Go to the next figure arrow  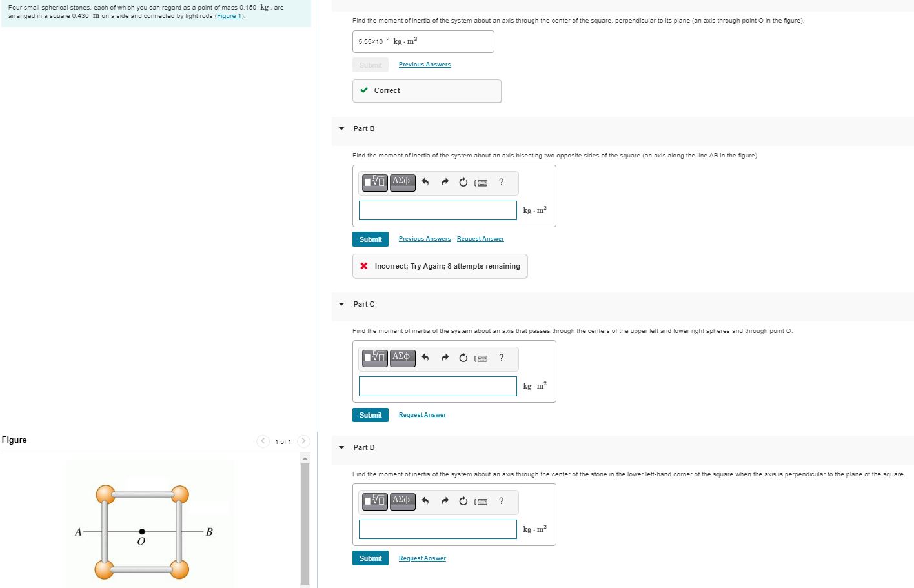[303, 441]
